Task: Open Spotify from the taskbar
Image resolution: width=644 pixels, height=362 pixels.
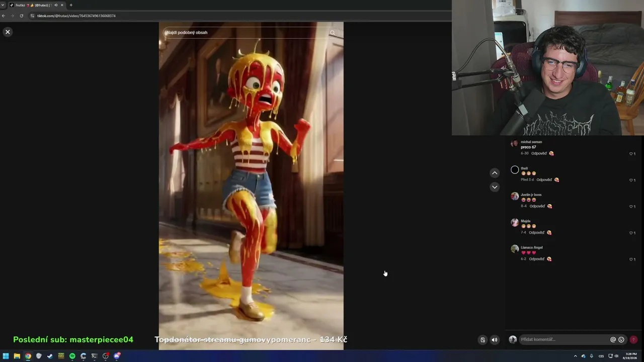Action: pos(72,356)
